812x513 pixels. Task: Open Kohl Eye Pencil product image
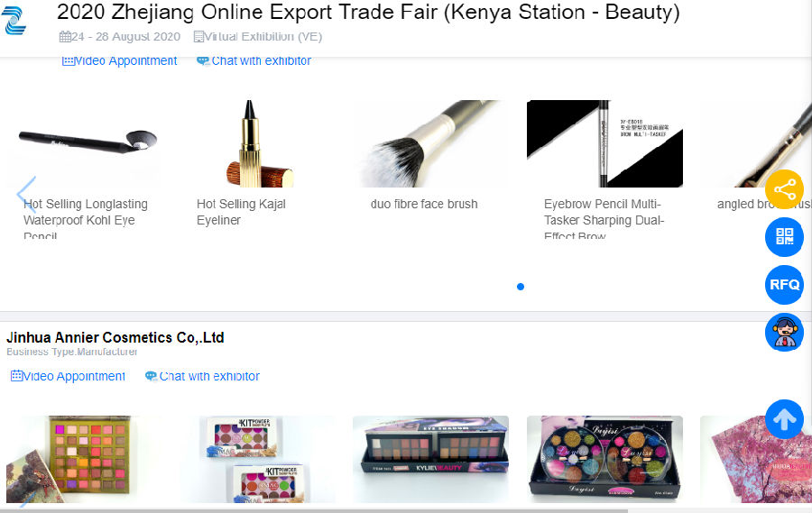[84, 143]
